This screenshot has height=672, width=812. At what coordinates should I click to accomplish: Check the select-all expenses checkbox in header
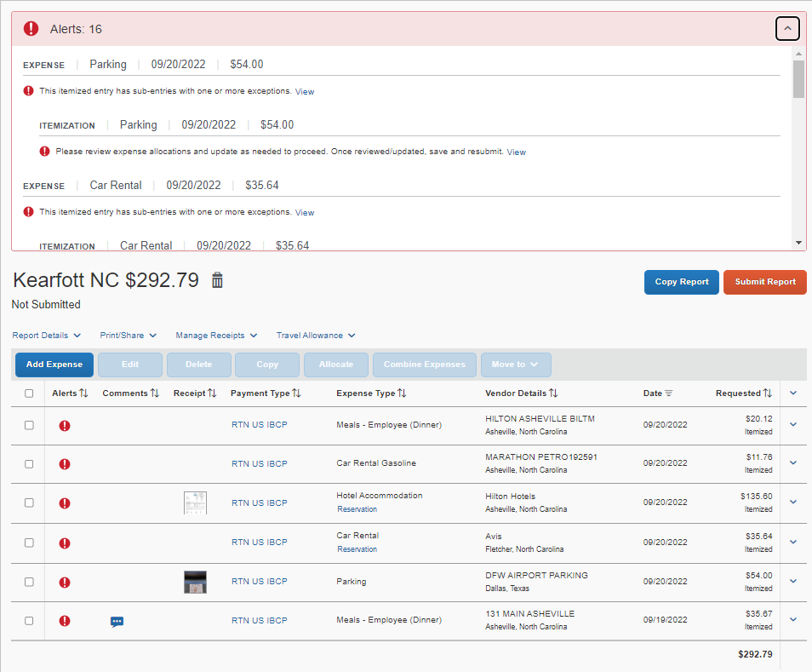tap(29, 393)
